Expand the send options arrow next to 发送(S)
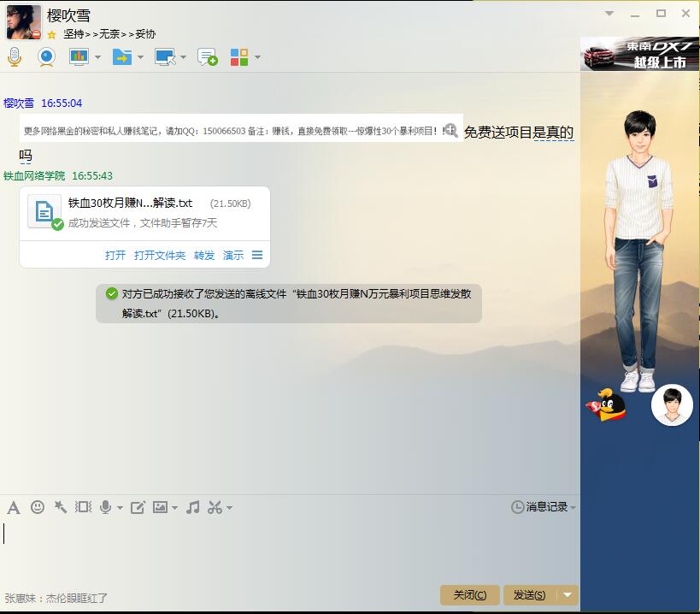 coord(568,595)
